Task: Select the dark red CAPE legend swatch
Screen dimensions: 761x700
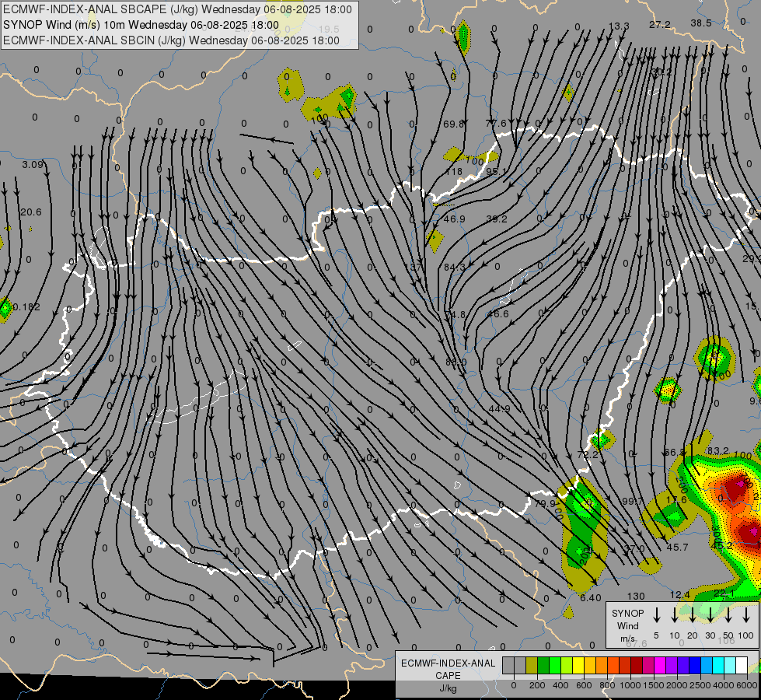Action: pos(637,665)
